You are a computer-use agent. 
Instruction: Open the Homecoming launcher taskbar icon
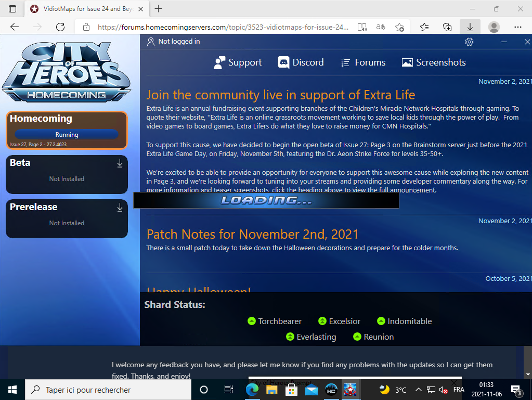(331, 390)
